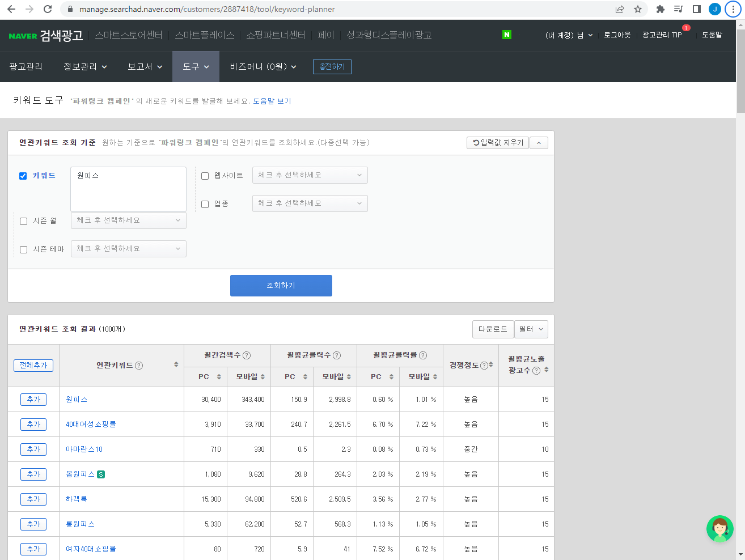745x560 pixels.
Task: Collapse the 연관키워드 조회 기준 panel
Action: (539, 143)
